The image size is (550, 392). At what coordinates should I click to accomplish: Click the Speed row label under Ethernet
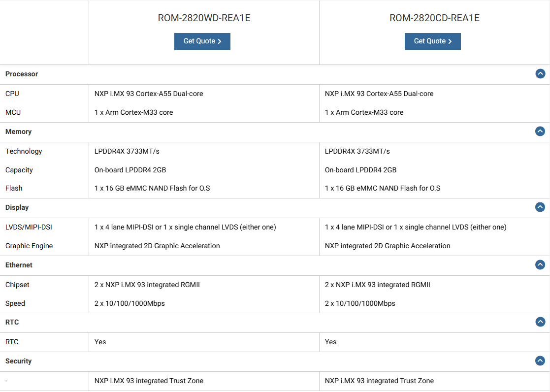15,303
